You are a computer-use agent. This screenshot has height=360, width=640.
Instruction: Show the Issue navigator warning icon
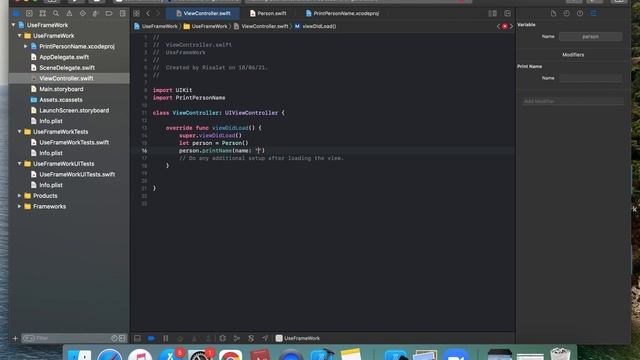(69, 13)
